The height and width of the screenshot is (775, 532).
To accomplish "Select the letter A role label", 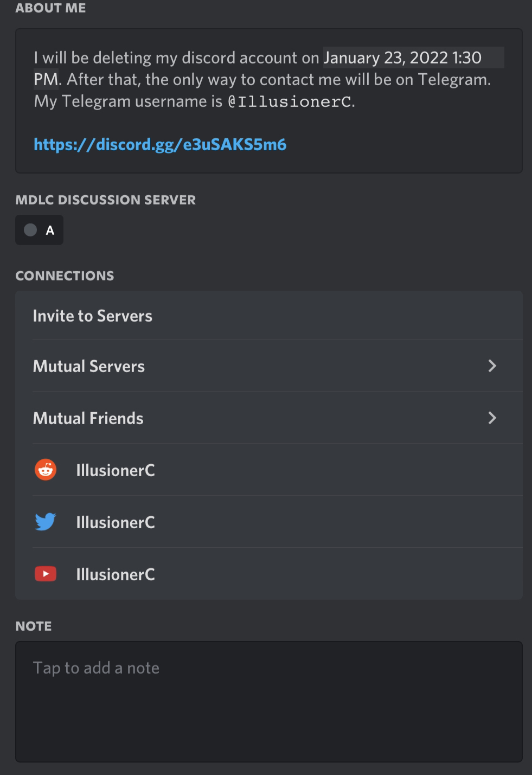I will (50, 230).
